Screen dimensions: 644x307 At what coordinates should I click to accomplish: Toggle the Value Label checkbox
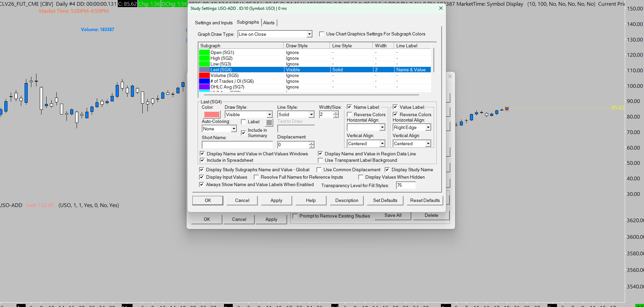click(395, 107)
